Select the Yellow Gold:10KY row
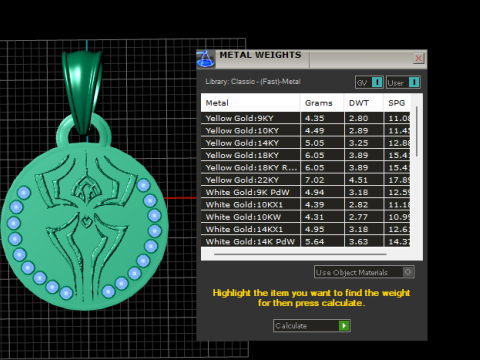Screen dimensions: 480x360 [x=306, y=131]
